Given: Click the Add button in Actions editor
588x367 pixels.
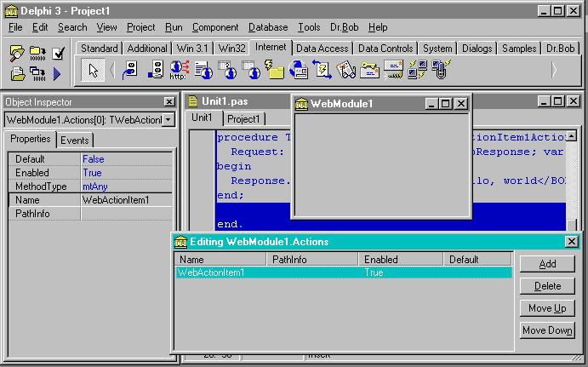Looking at the screenshot, I should coord(546,265).
